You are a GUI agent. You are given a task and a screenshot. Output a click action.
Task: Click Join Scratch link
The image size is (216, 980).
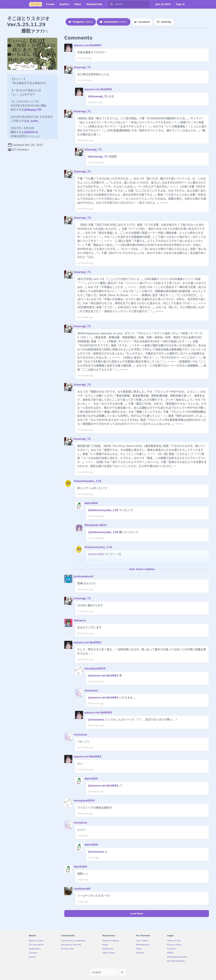point(163,4)
